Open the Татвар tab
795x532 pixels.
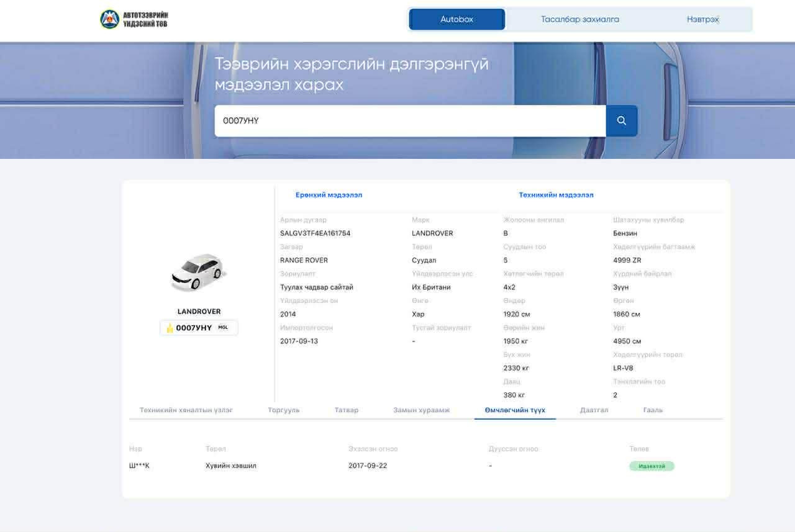(347, 410)
